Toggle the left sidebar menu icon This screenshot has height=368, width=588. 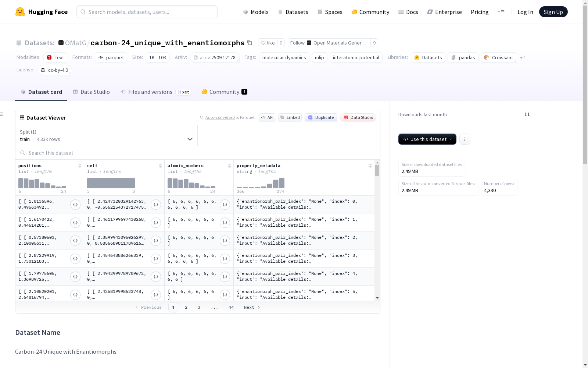coord(2,114)
